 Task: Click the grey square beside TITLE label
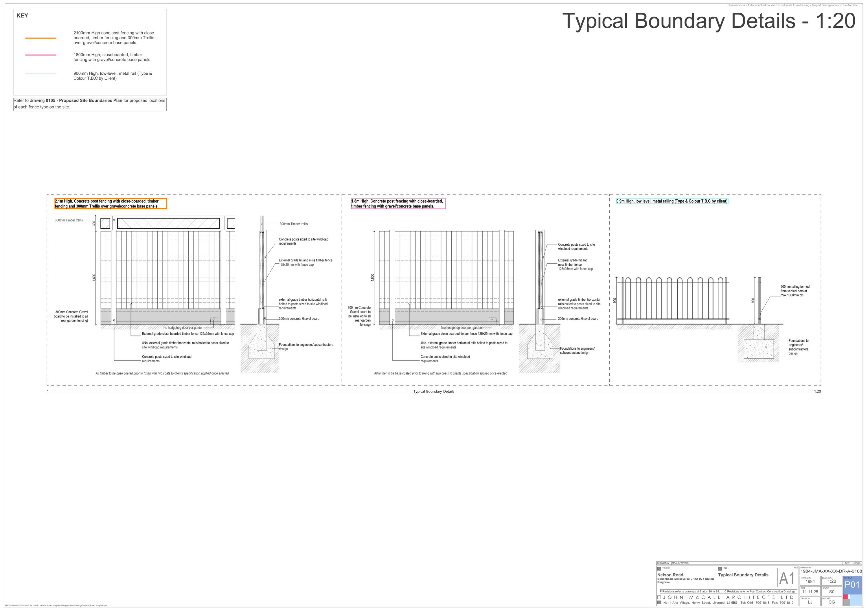pos(720,569)
